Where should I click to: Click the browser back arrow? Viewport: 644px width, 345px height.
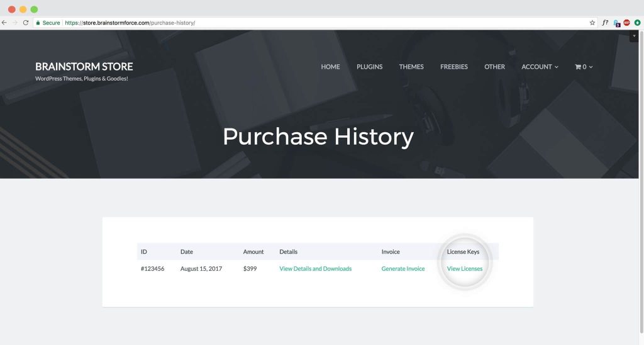click(4, 23)
